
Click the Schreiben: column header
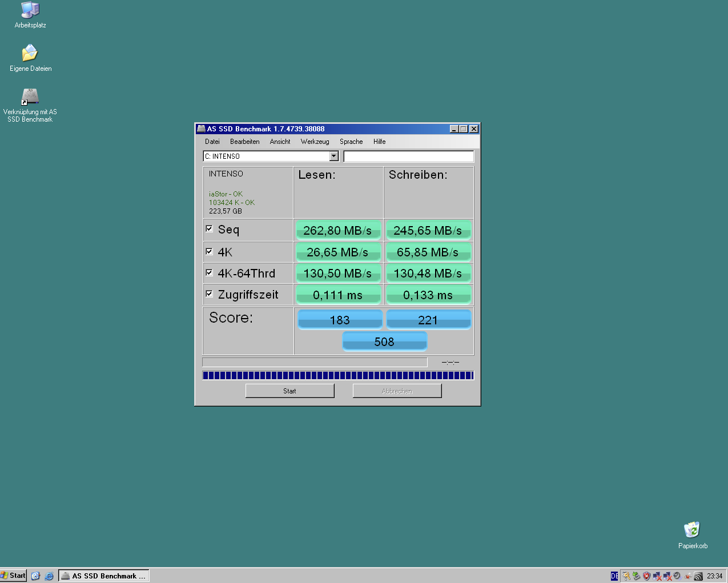(x=418, y=175)
